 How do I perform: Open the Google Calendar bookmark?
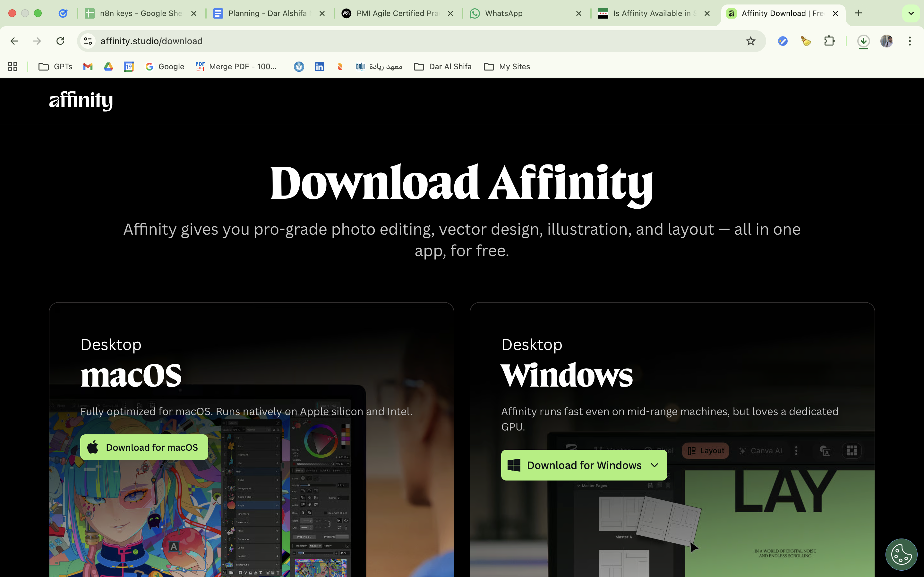(129, 67)
